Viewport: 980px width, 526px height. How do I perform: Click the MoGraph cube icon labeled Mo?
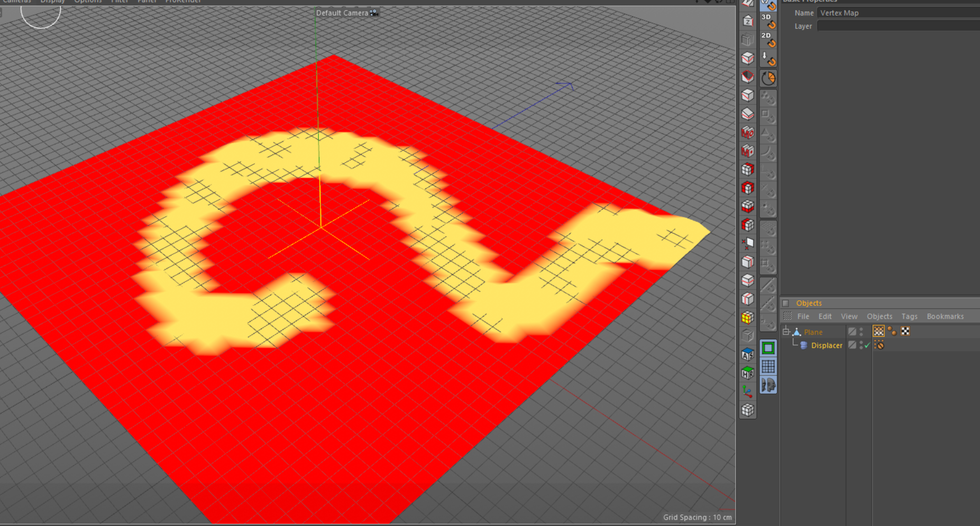pos(747,132)
